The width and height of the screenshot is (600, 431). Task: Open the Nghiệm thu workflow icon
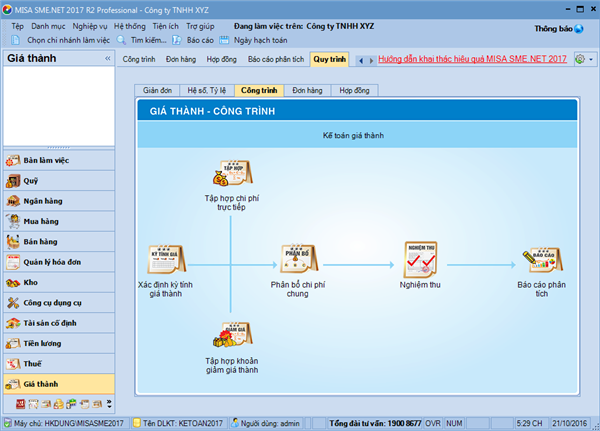point(419,259)
